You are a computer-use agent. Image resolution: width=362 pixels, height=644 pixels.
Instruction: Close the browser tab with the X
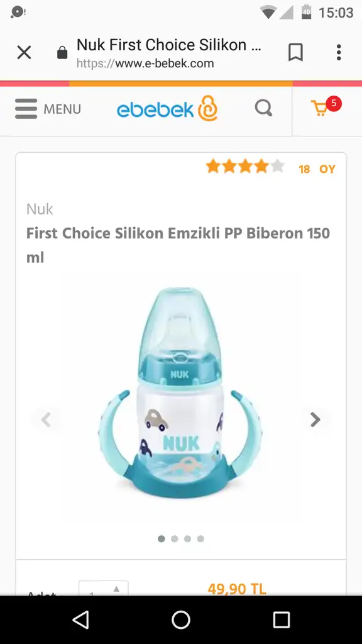25,53
